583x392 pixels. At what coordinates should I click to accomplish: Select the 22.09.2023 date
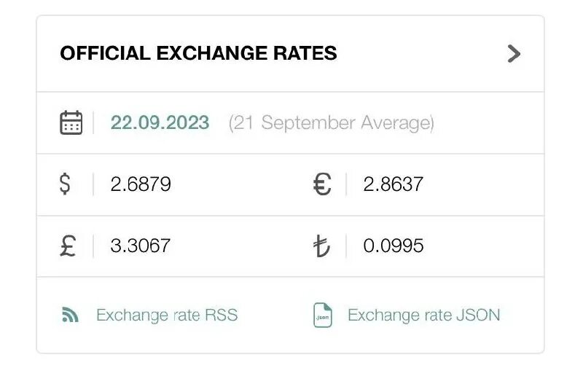[x=160, y=122]
